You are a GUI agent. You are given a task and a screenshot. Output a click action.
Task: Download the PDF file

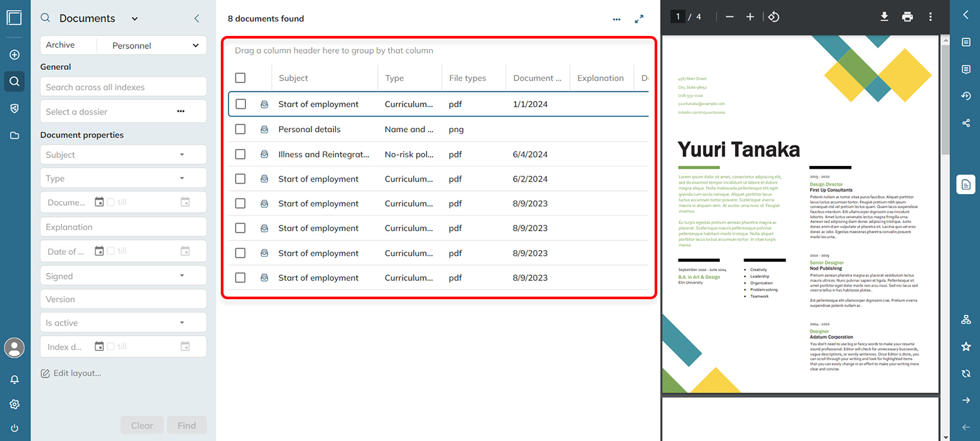pos(884,17)
